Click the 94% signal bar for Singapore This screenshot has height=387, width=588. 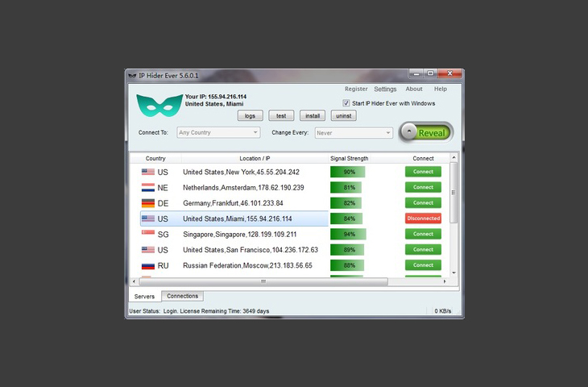coord(349,234)
